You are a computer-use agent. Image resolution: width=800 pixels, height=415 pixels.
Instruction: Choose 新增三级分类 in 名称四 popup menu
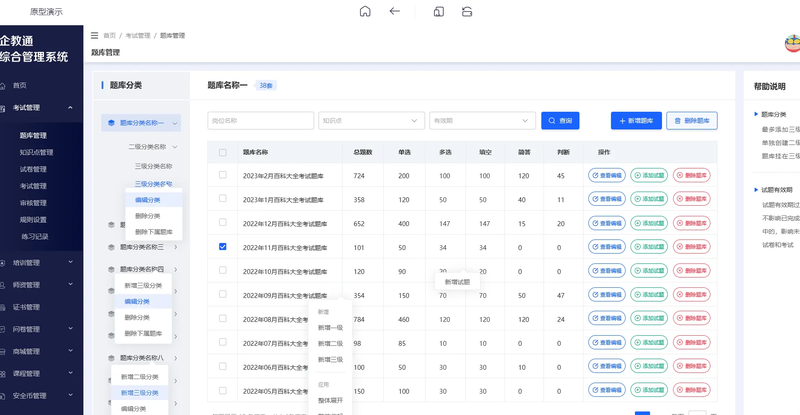[x=143, y=285]
